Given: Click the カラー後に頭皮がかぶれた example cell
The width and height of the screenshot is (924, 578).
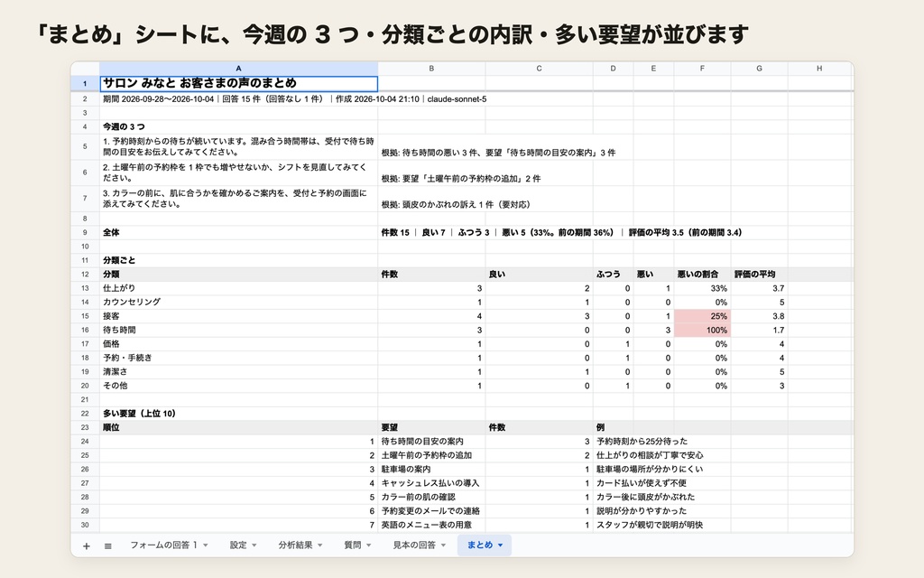Looking at the screenshot, I should point(645,498).
